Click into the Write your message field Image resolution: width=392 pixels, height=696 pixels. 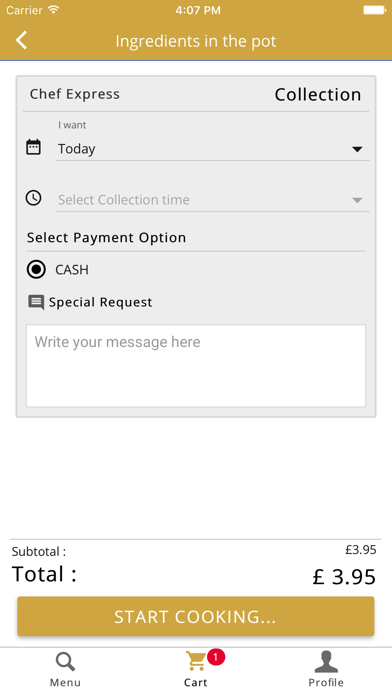[196, 366]
